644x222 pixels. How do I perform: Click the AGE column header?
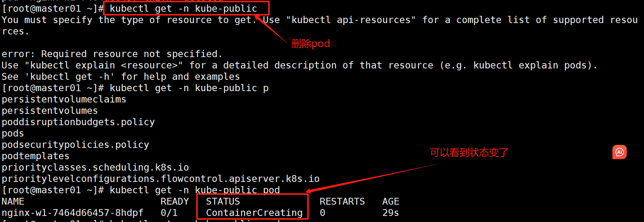click(x=391, y=202)
